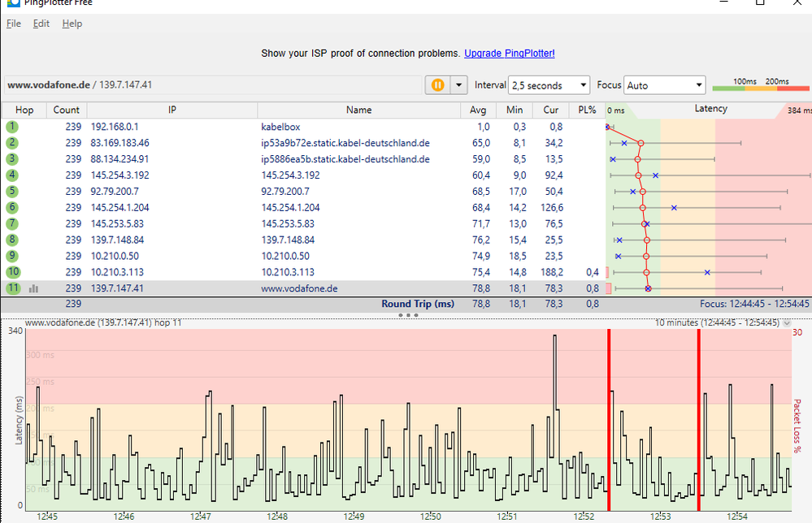Click the hop 11 timeline graph title
The height and width of the screenshot is (523, 812).
pos(103,322)
